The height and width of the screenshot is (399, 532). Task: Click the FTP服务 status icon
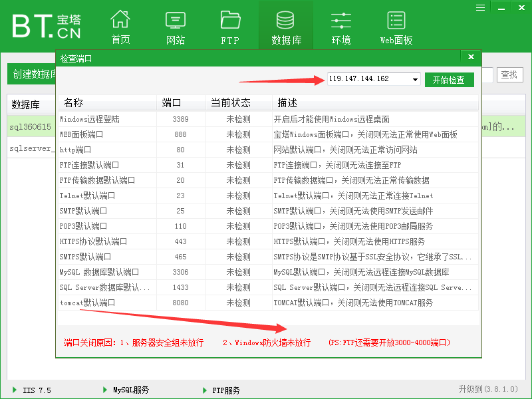(203, 390)
